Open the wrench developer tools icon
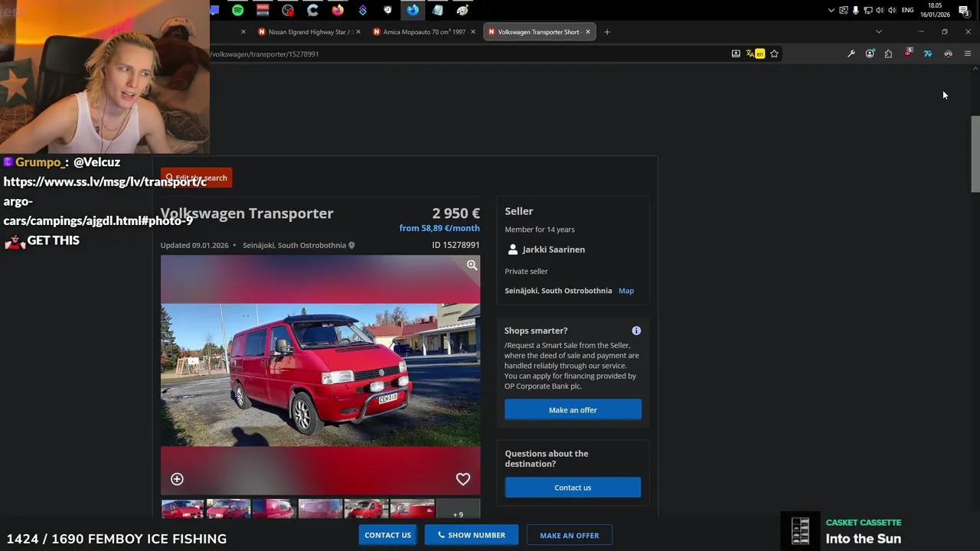The height and width of the screenshot is (551, 980). (851, 54)
